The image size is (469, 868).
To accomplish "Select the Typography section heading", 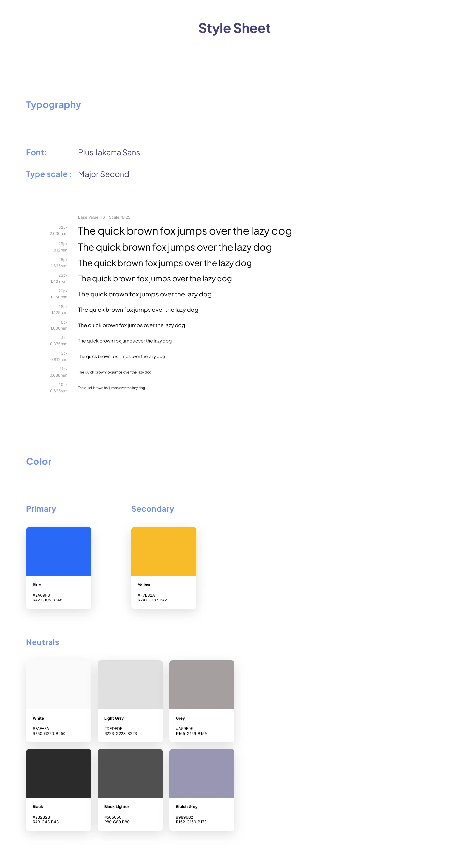I will pyautogui.click(x=53, y=105).
